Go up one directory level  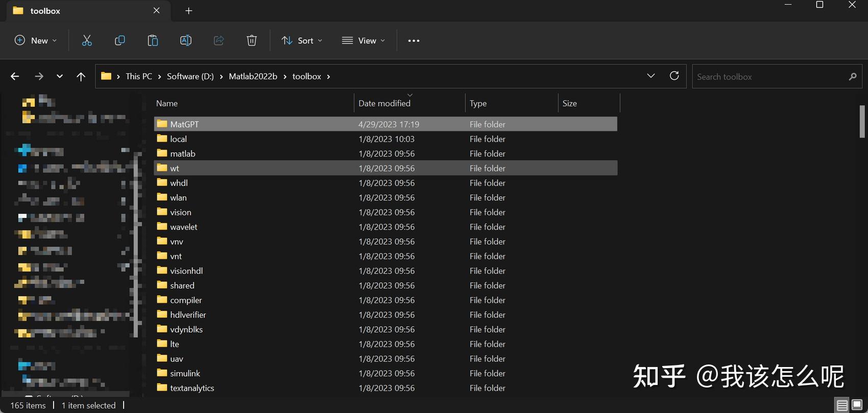pos(81,77)
